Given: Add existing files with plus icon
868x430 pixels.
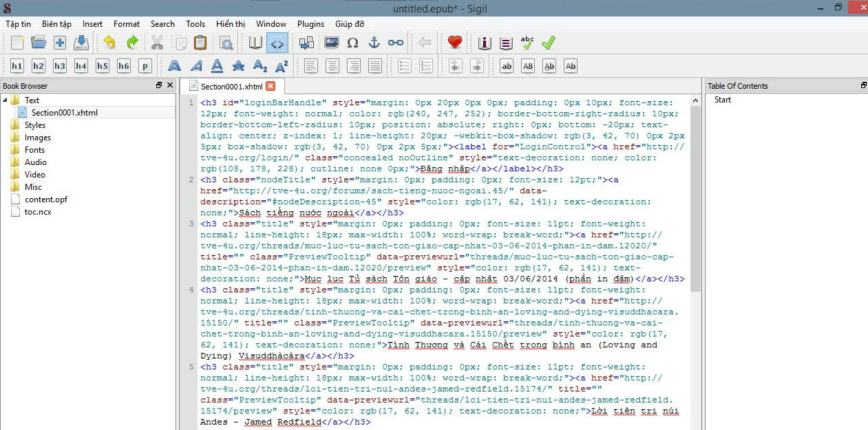Looking at the screenshot, I should [60, 43].
